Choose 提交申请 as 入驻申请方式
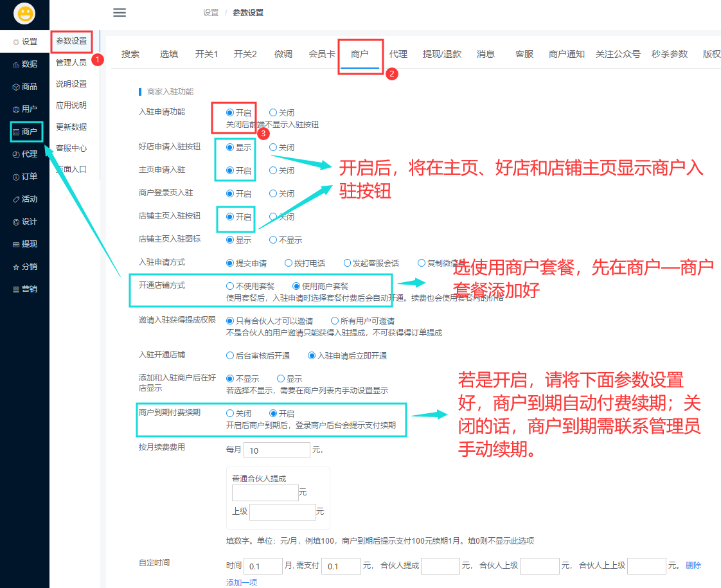 point(230,263)
